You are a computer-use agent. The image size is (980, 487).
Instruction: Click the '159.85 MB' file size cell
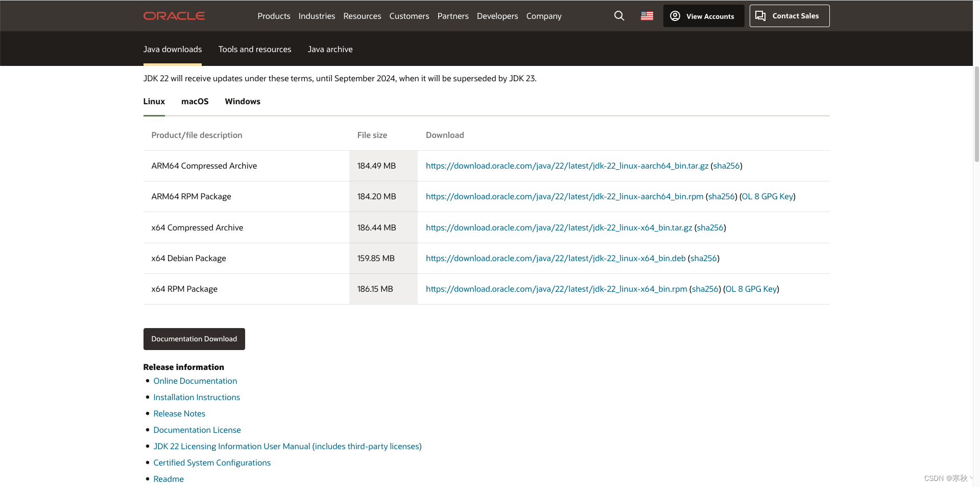pos(384,258)
